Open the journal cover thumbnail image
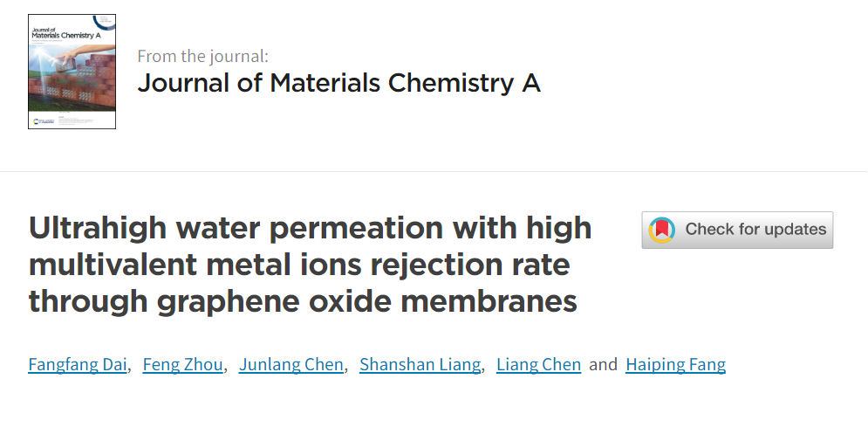Screen dimensions: 868x434 point(72,72)
